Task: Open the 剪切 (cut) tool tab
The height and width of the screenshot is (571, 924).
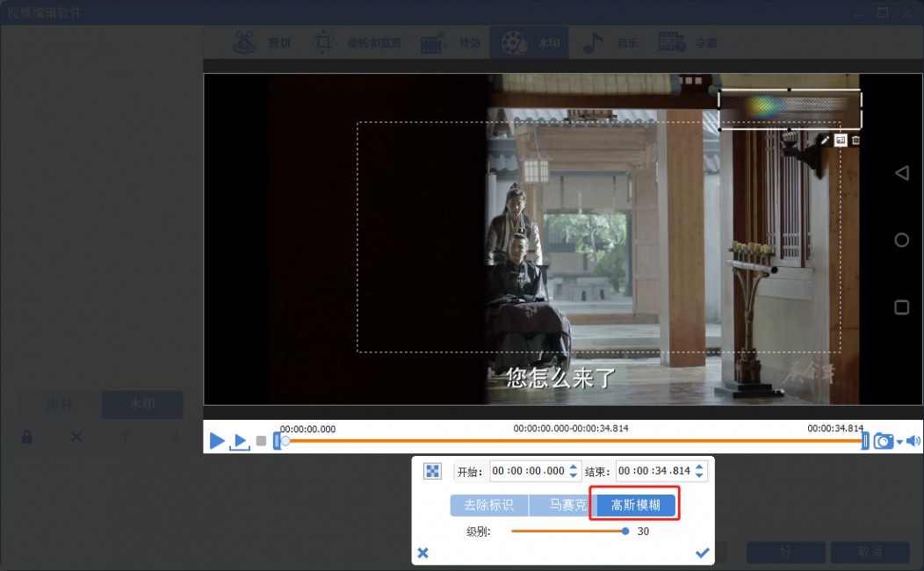Action: (261, 43)
